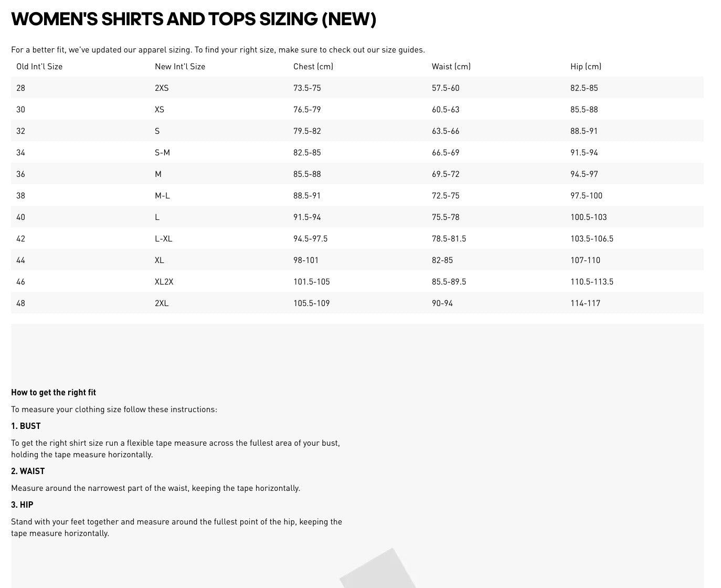721x588 pixels.
Task: Select the Waist (cm) column header
Action: pos(451,67)
